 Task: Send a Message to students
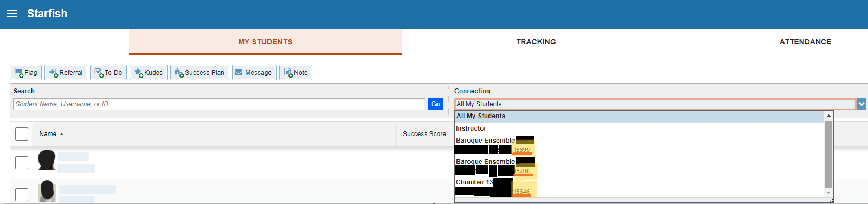254,73
